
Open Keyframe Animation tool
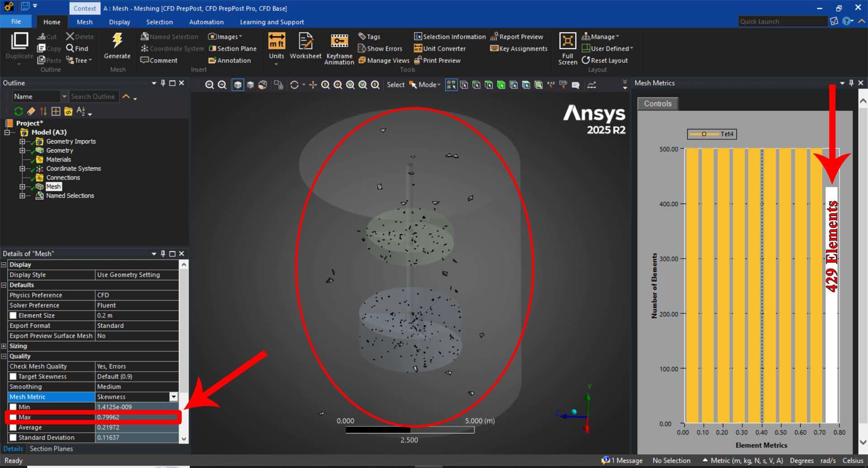[339, 41]
